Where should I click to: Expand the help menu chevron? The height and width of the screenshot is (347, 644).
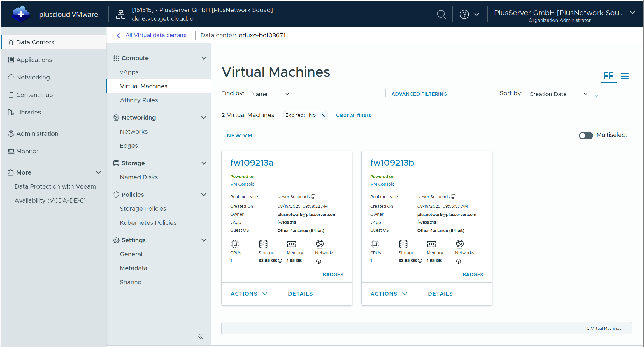click(x=477, y=14)
